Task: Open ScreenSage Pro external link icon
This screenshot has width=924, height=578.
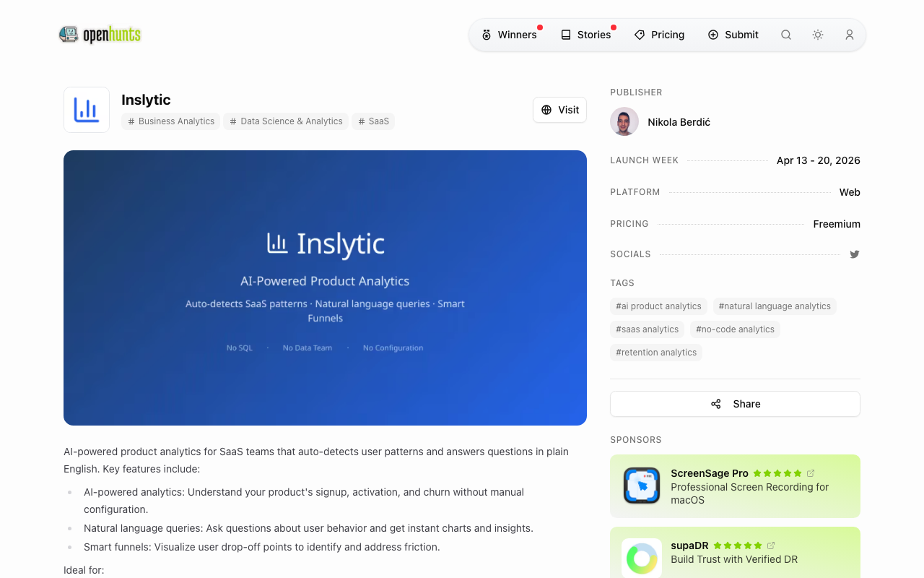Action: coord(811,473)
